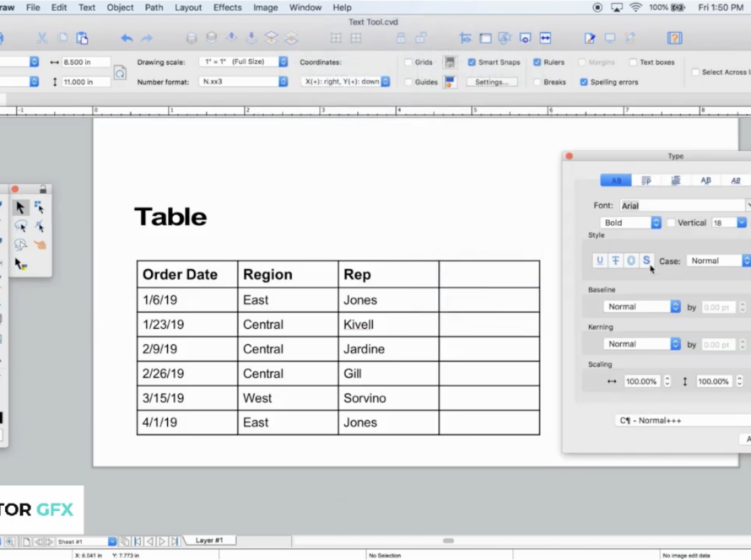Click the fit-width double arrow toolbar icon
The image size is (751, 560).
[545, 38]
